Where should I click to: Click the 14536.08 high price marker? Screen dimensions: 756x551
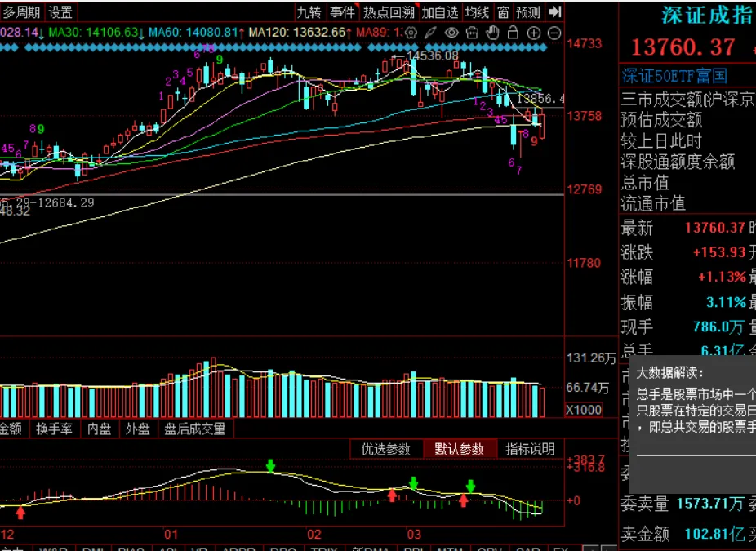[432, 56]
